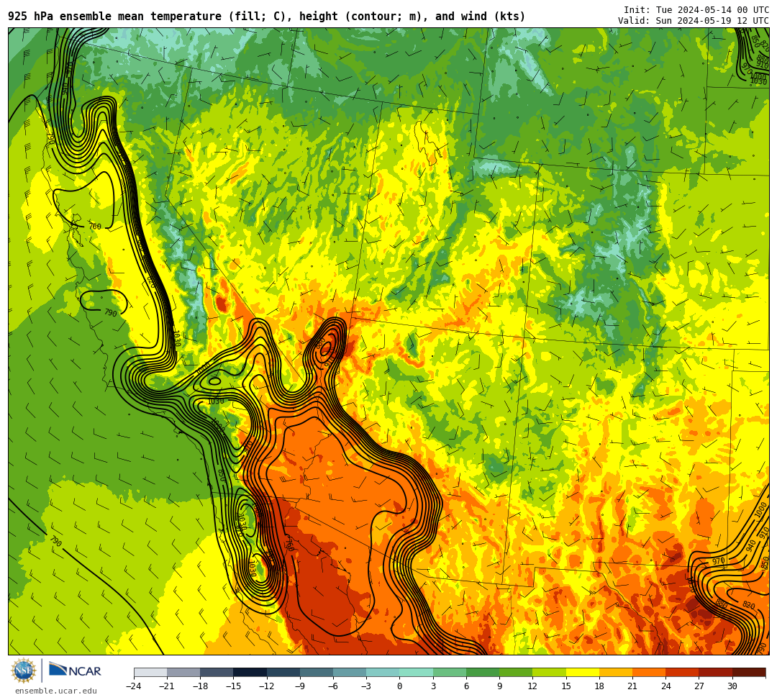Viewport: 777px width, 700px height.
Task: Pick the above-30 brown colorbar swatch
Action: [748, 672]
